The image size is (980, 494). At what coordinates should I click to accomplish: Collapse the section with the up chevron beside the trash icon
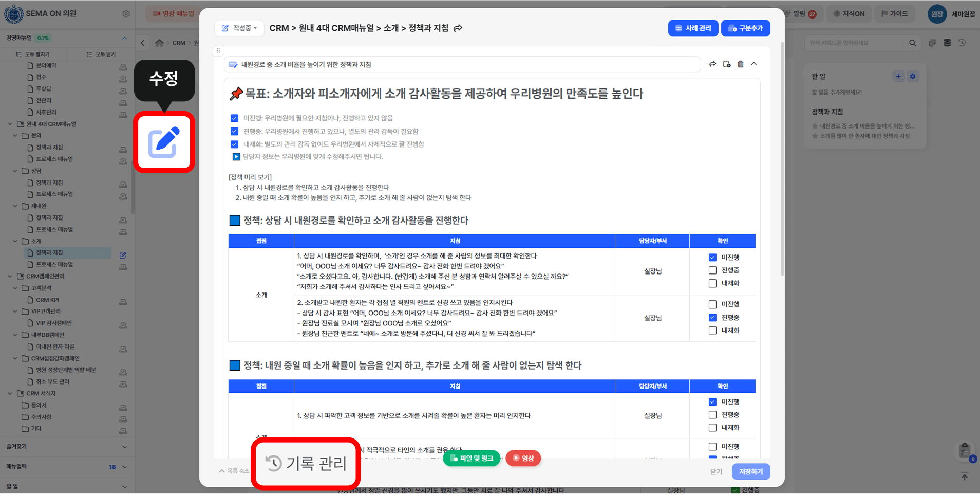754,64
